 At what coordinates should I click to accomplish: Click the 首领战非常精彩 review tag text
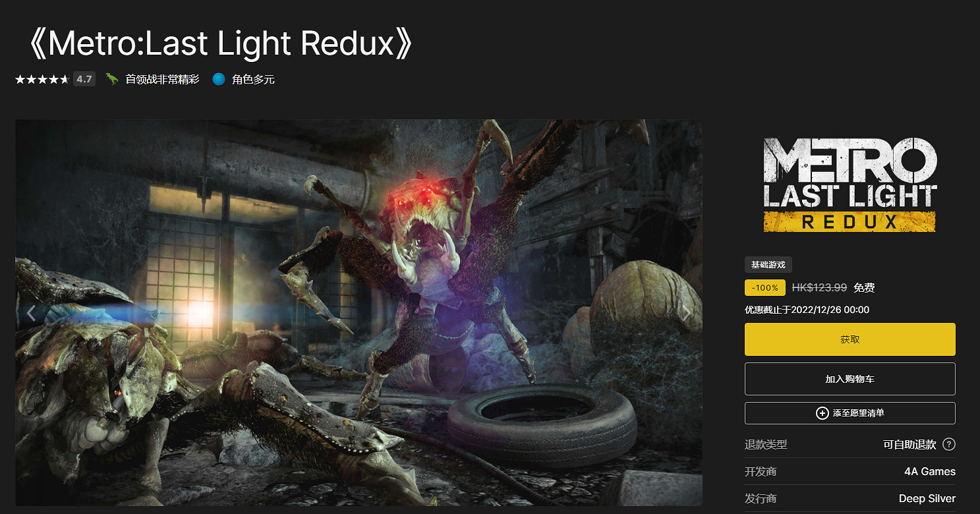(x=162, y=80)
